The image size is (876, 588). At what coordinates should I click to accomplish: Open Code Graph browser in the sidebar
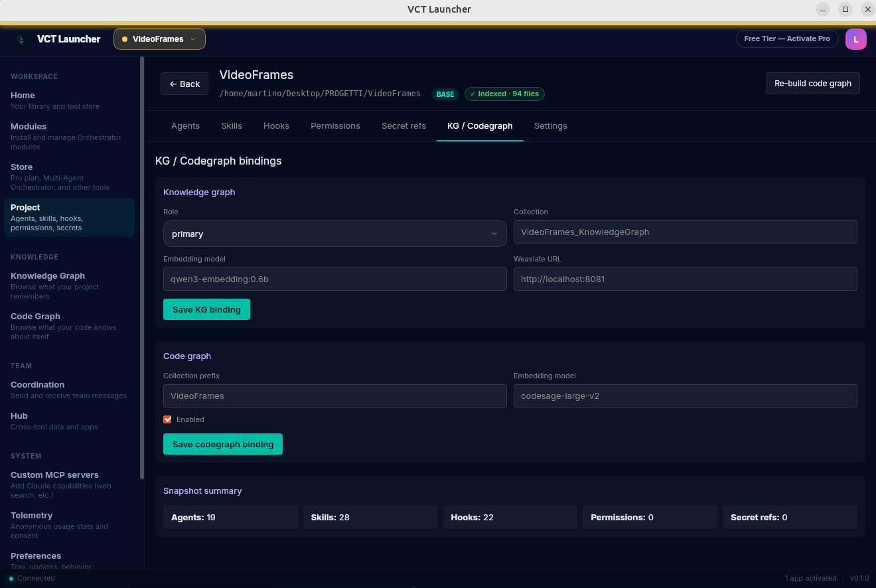click(x=69, y=326)
